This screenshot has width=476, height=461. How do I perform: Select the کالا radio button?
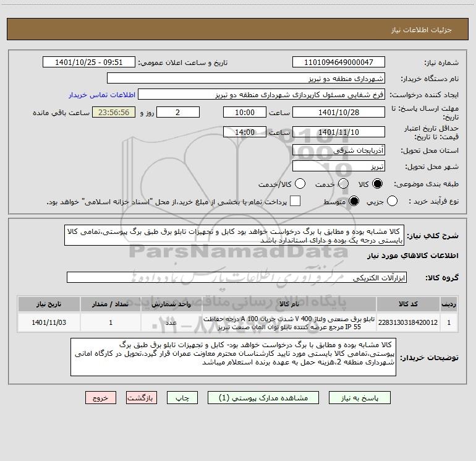tap(377, 184)
